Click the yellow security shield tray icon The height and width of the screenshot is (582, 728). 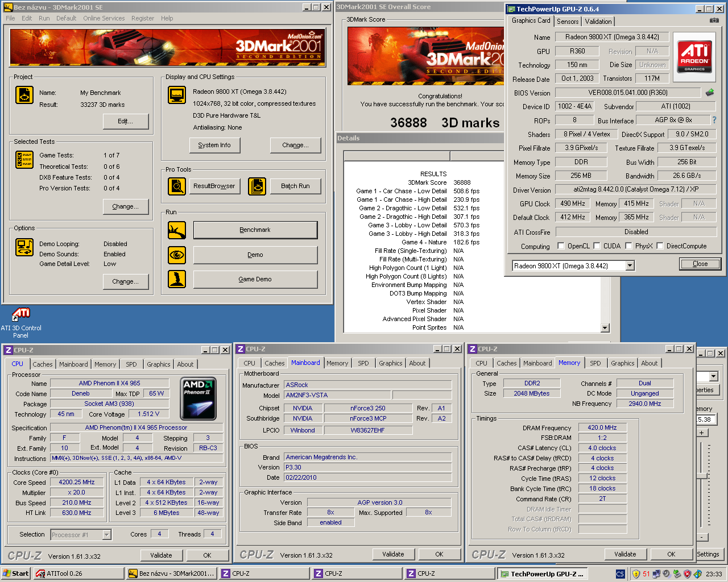pyautogui.click(x=636, y=573)
